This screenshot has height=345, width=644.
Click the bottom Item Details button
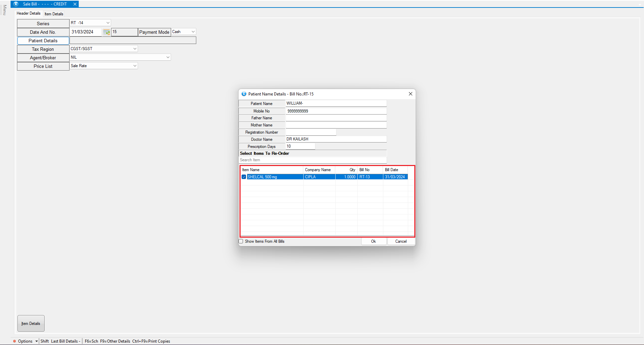point(31,324)
